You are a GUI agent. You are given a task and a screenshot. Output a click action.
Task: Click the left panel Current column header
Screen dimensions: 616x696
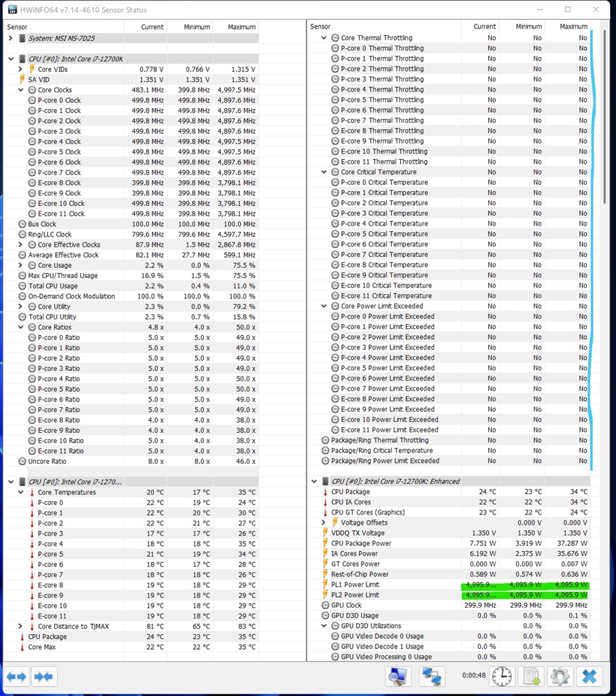pos(146,27)
